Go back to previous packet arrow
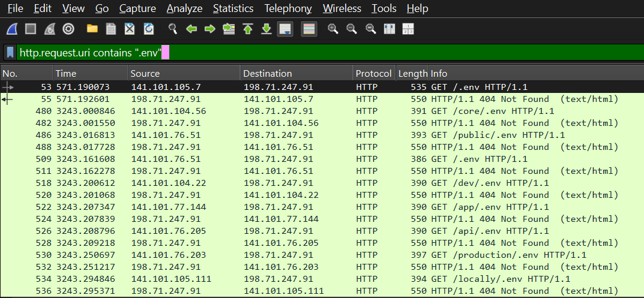This screenshot has width=644, height=298. (191, 29)
